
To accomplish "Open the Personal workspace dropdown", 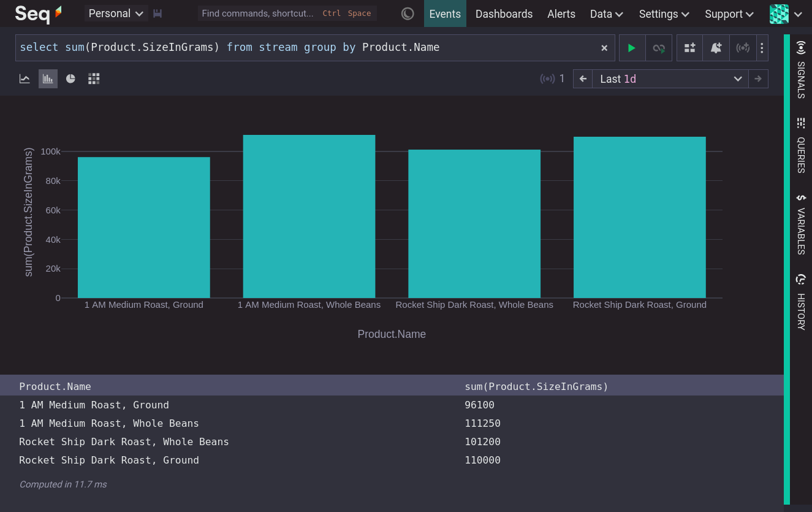I will tap(116, 13).
